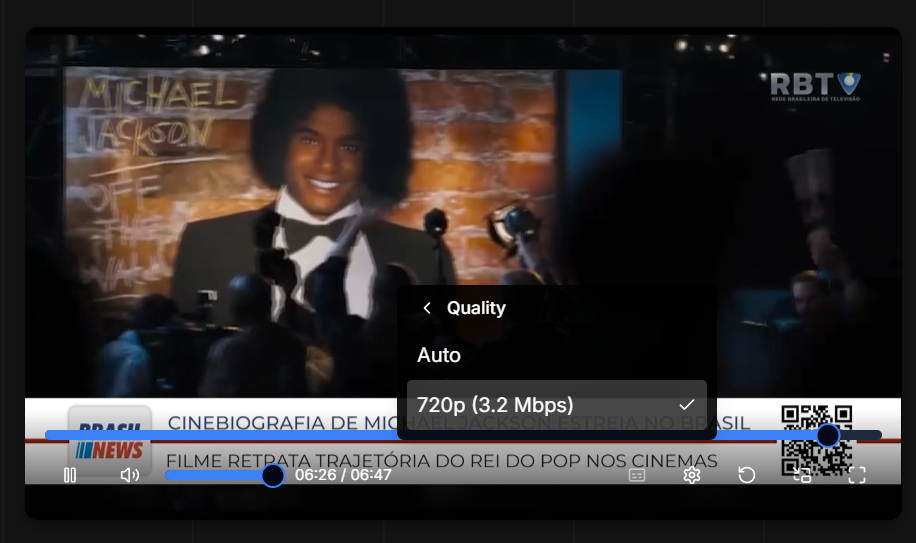Viewport: 916px width, 543px height.
Task: Click the replay/restart circular arrow icon
Action: [747, 475]
